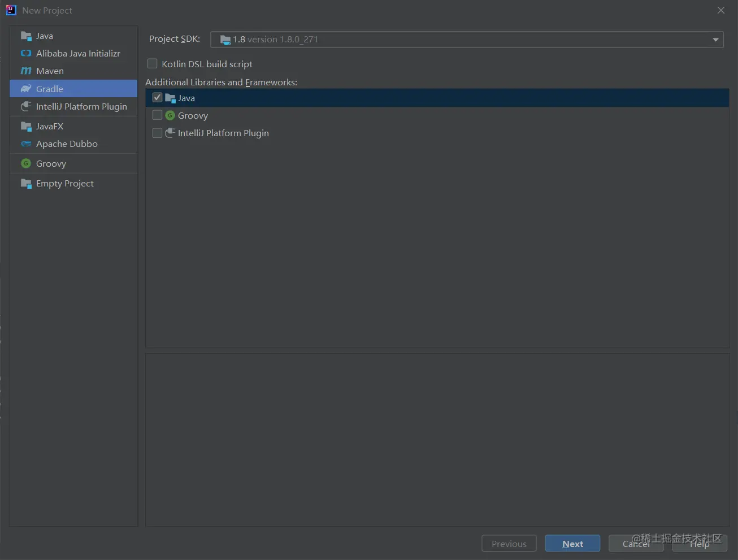The width and height of the screenshot is (738, 560).
Task: Select Maven project type label
Action: 50,71
